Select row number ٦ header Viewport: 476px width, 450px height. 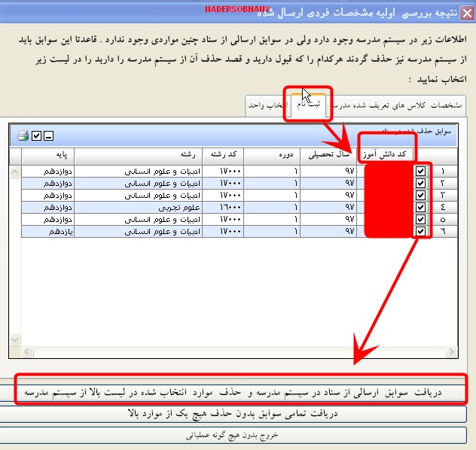coord(443,231)
